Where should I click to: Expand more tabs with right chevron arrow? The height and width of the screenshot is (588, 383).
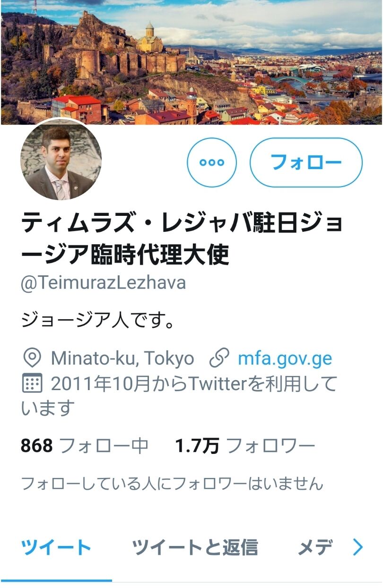click(358, 547)
